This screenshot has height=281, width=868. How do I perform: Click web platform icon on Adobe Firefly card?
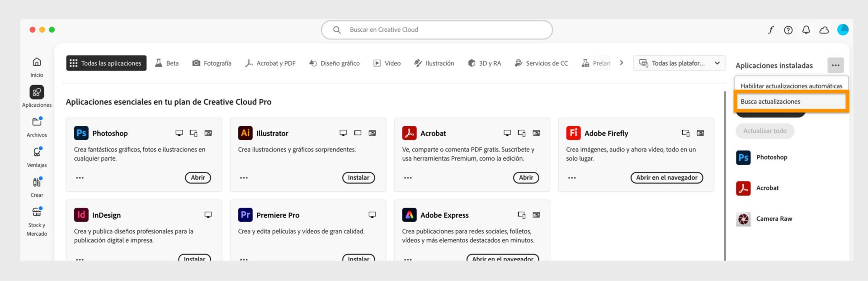coord(700,133)
